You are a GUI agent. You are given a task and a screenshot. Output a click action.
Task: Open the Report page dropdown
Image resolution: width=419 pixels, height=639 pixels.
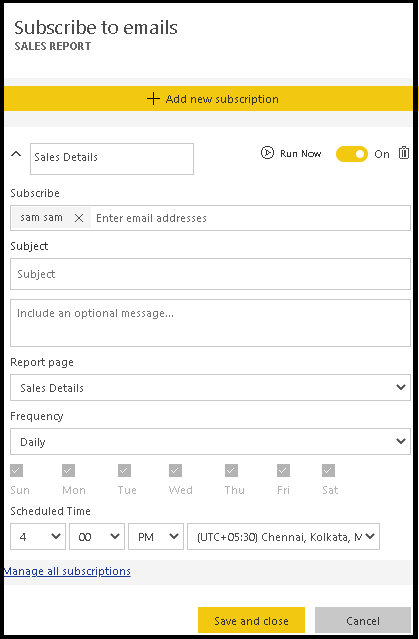click(210, 388)
